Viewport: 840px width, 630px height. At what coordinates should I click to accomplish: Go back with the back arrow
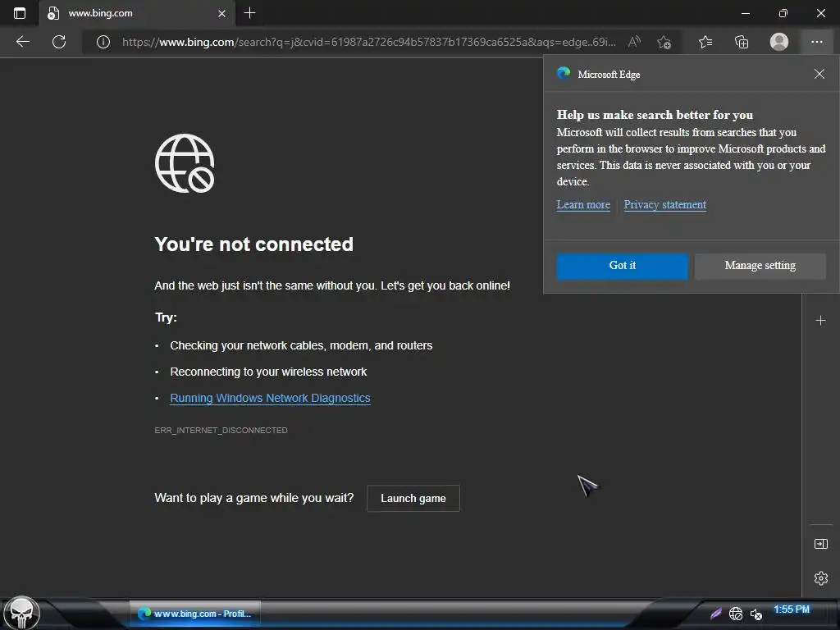[x=22, y=42]
